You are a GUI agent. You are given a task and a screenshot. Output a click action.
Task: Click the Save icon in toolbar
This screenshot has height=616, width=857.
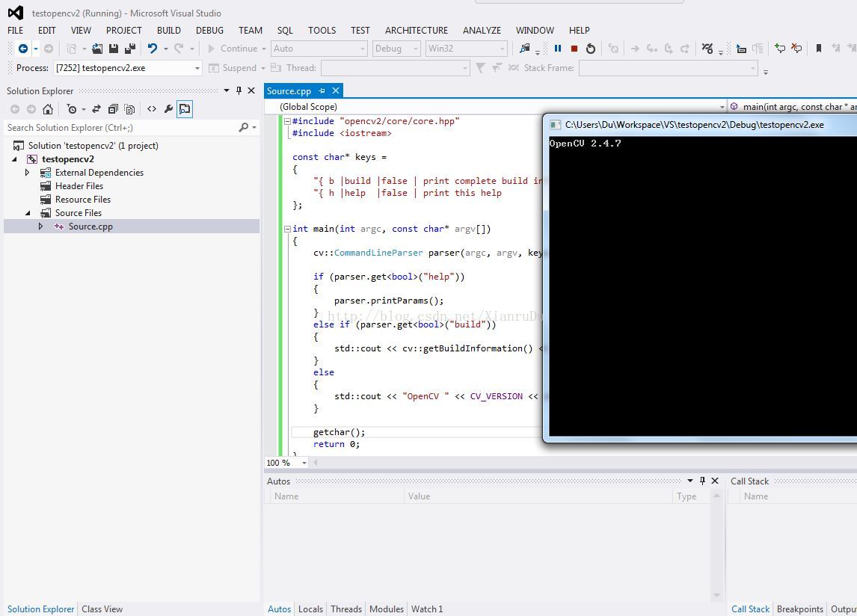point(114,49)
